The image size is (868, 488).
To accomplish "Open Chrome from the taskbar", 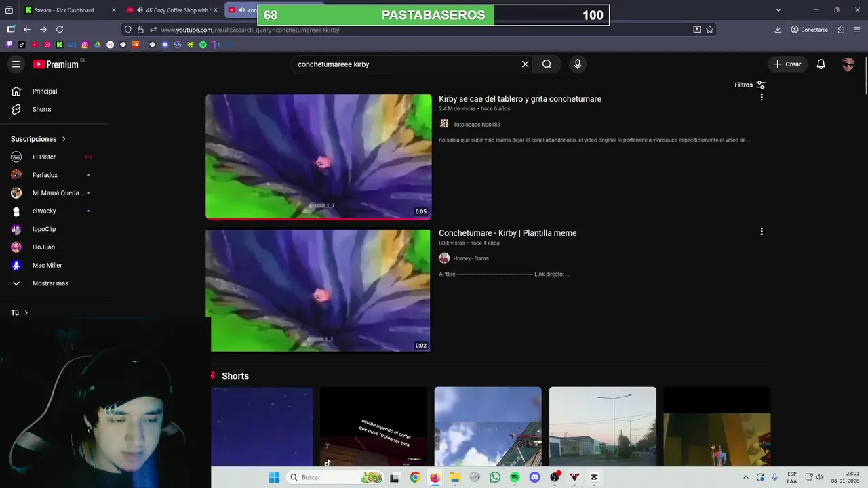I will [x=414, y=477].
